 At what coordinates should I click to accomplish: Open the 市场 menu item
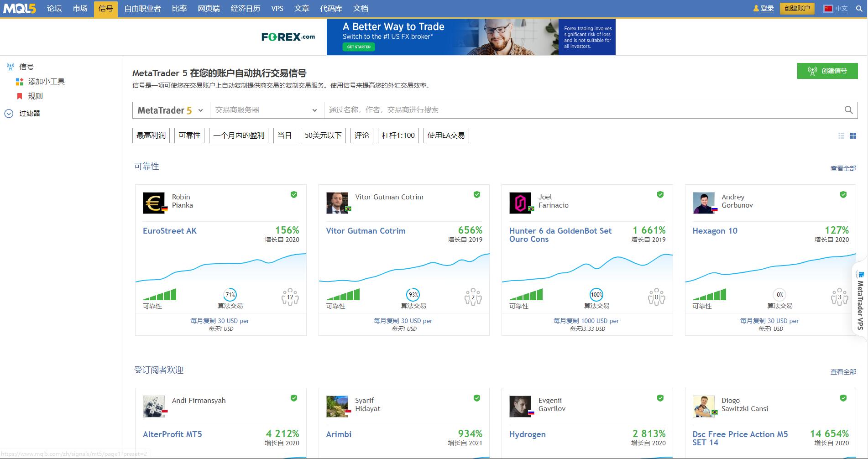click(x=80, y=9)
